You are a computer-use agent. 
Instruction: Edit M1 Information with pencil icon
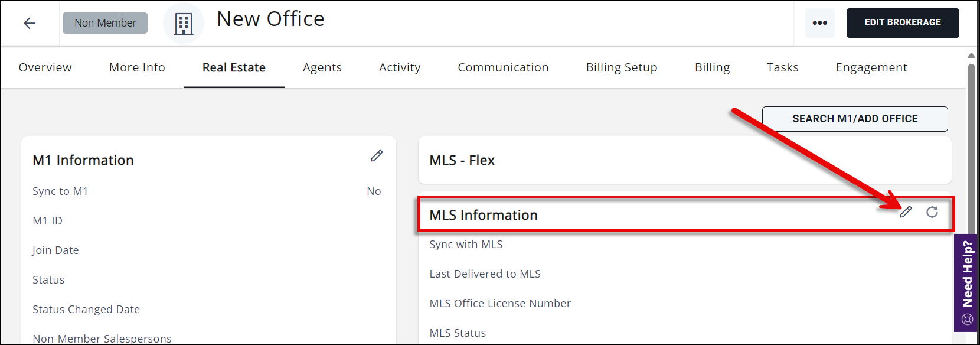coord(377,156)
